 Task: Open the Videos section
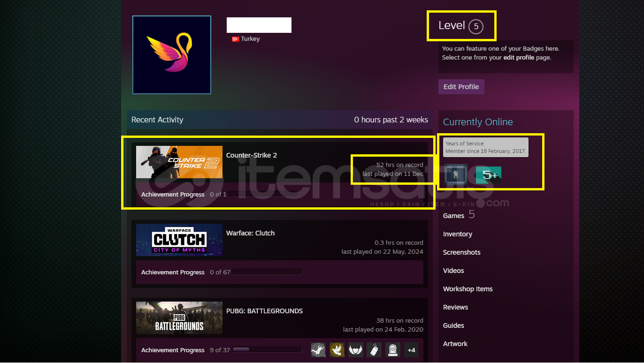[x=453, y=271]
